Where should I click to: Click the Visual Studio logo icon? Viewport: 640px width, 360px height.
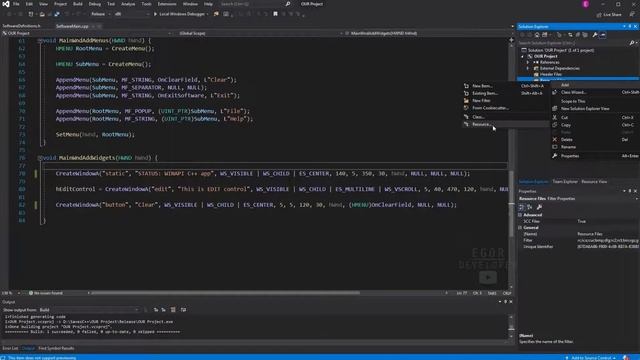pos(6,4)
